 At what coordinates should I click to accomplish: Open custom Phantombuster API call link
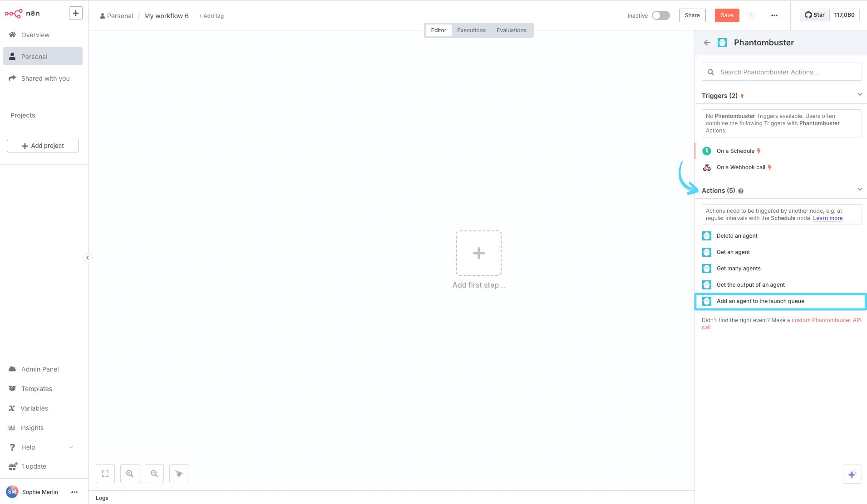[x=826, y=320]
